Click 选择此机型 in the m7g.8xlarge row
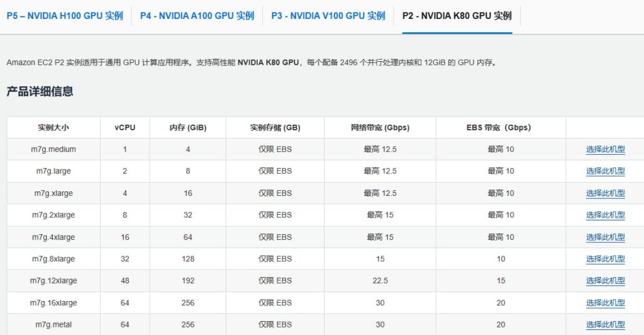 point(606,259)
